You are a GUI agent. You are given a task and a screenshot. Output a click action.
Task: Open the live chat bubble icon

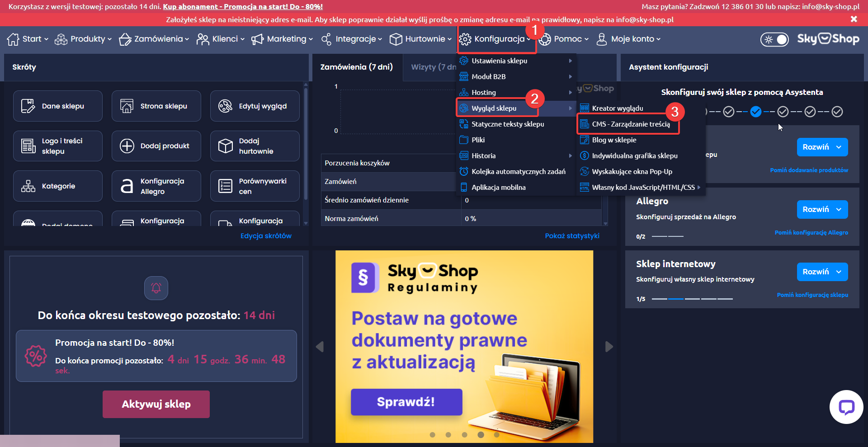846,407
